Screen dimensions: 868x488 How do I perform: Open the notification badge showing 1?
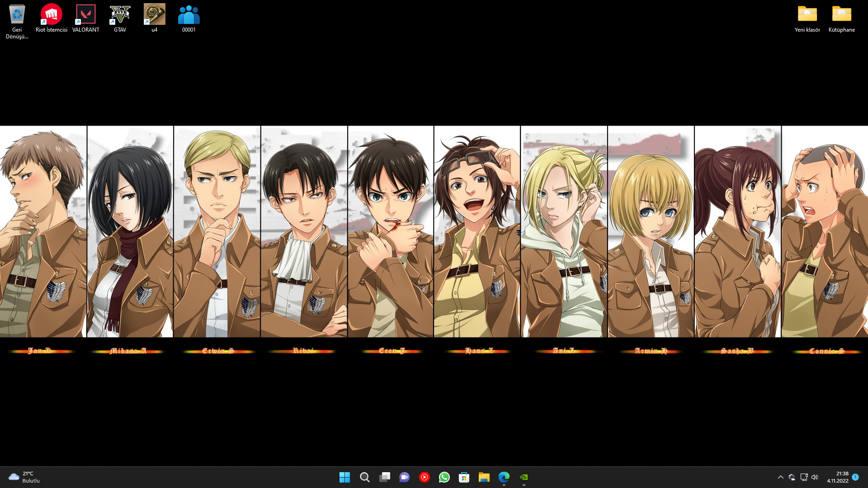pos(855,477)
